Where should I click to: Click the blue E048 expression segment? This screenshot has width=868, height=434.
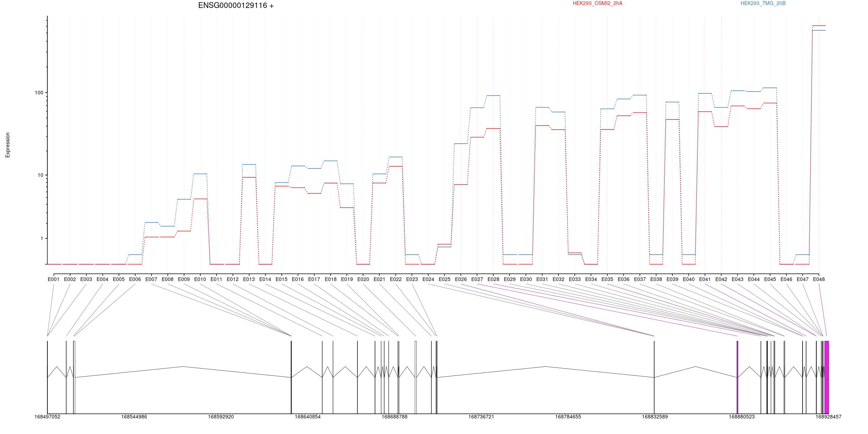[x=819, y=30]
